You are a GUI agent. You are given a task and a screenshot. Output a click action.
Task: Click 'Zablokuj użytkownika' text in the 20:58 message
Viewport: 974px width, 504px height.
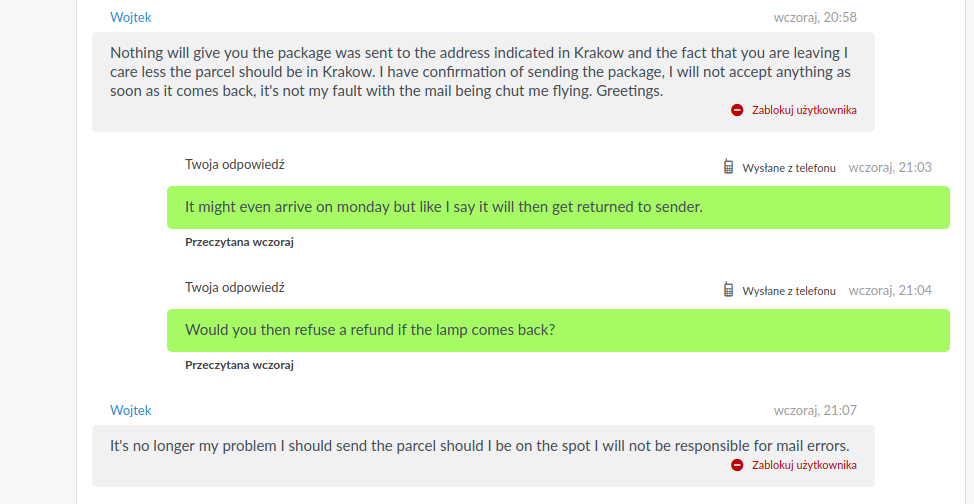pyautogui.click(x=804, y=110)
